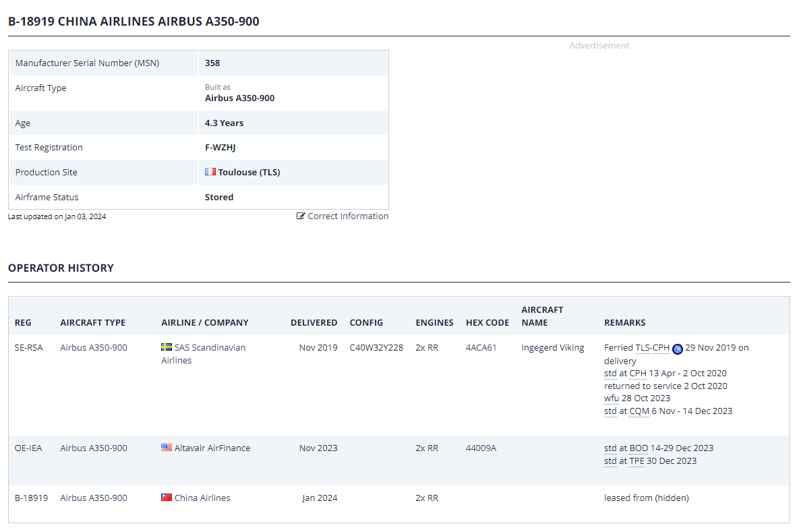801x532 pixels.
Task: Click the TLS-CPH ferry route link
Action: 652,348
